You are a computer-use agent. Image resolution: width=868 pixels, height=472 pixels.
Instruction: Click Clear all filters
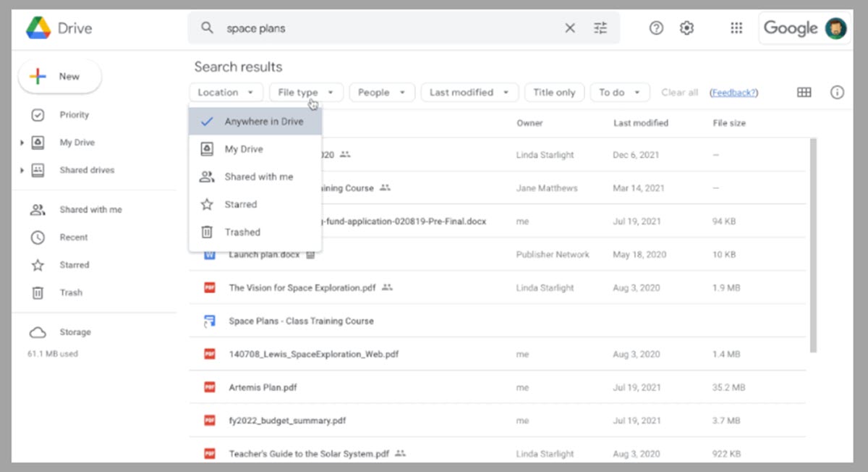pyautogui.click(x=679, y=93)
